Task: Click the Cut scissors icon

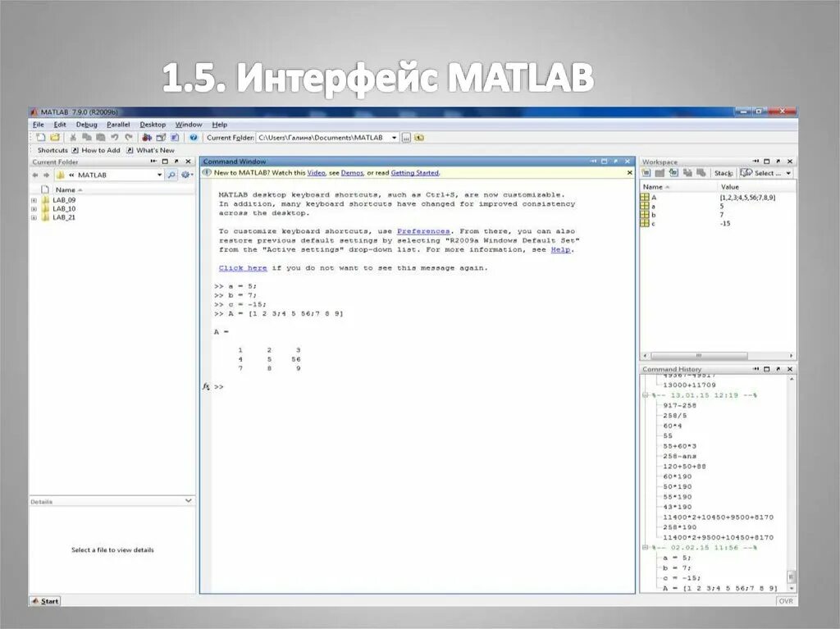Action: [x=73, y=138]
